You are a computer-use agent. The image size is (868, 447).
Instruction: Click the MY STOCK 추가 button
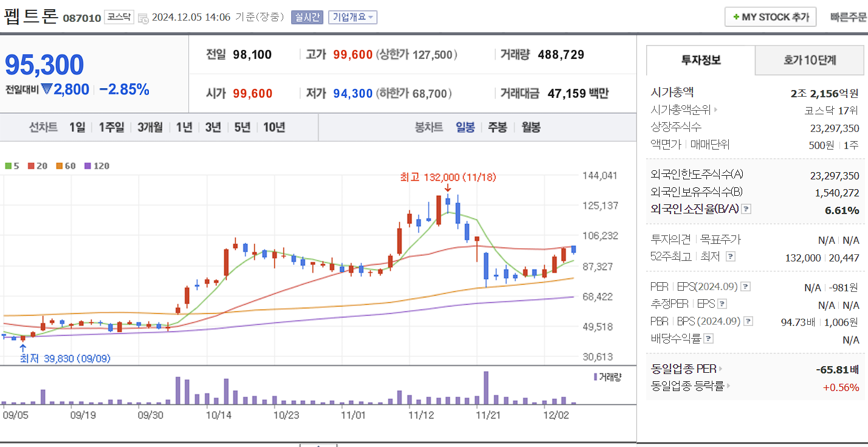tap(770, 16)
